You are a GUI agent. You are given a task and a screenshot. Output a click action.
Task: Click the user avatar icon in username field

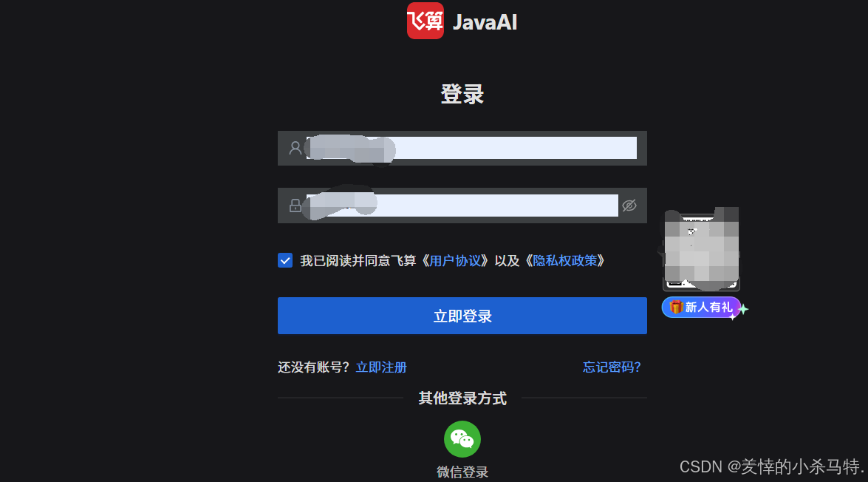click(295, 148)
